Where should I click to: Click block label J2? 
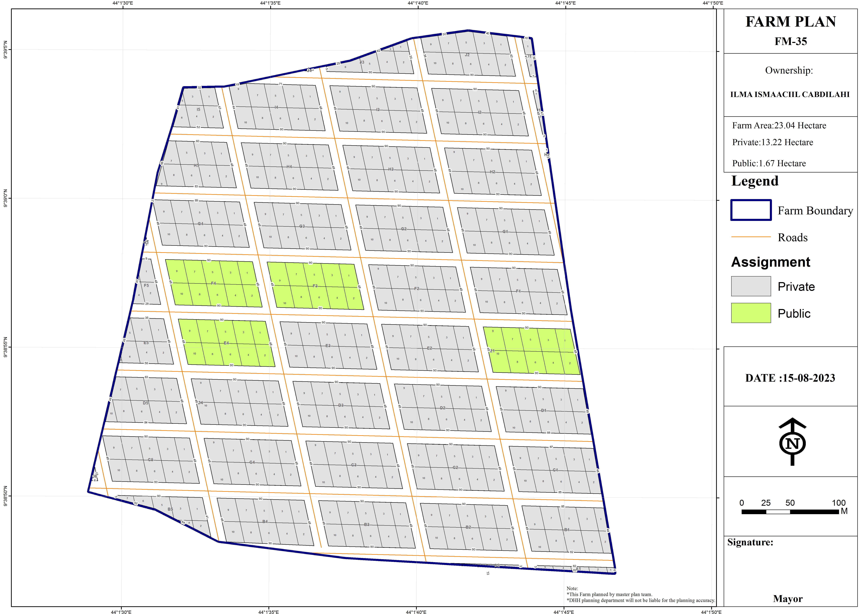pos(467,55)
